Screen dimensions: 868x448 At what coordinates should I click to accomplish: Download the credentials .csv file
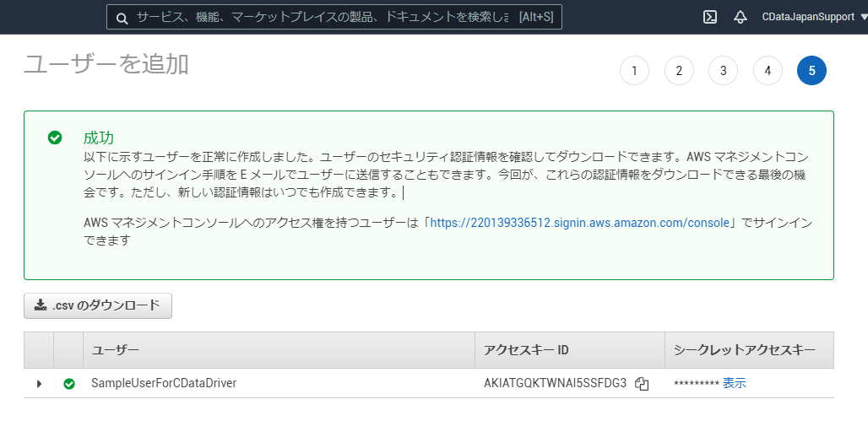pyautogui.click(x=98, y=306)
